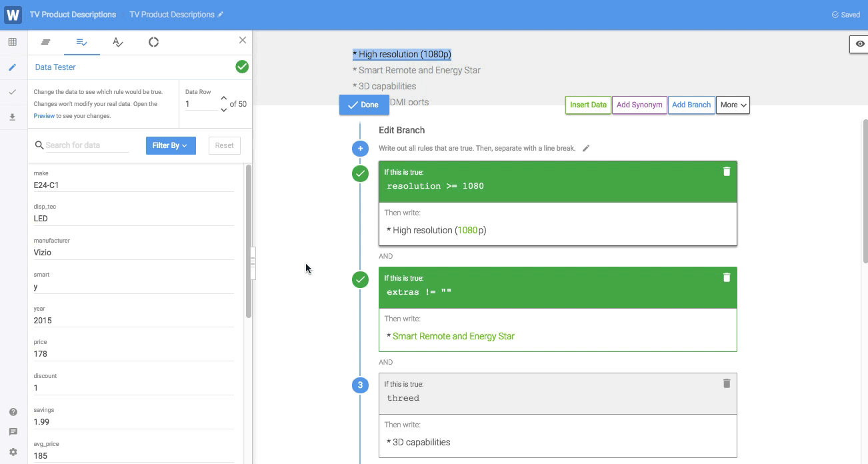Click the download icon in left sidebar
Image resolution: width=868 pixels, height=464 pixels.
pyautogui.click(x=12, y=117)
